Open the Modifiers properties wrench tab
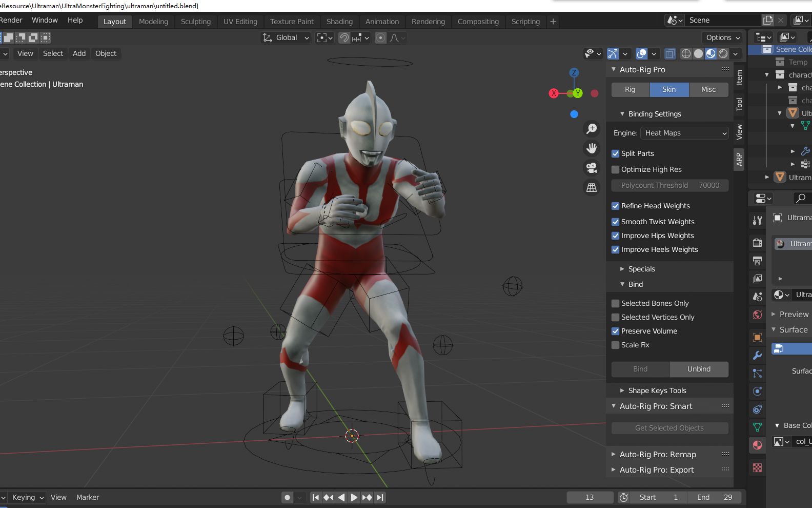The width and height of the screenshot is (812, 508). pos(757,355)
